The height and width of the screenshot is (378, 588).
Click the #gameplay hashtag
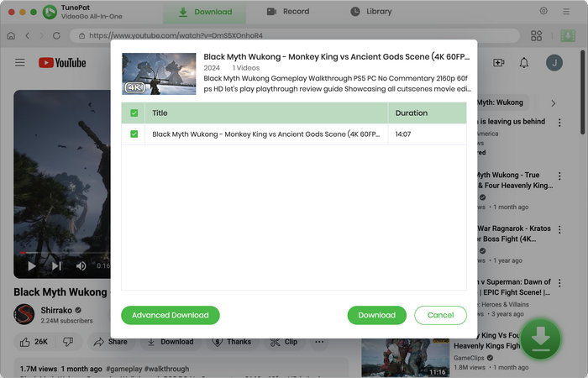tap(124, 369)
